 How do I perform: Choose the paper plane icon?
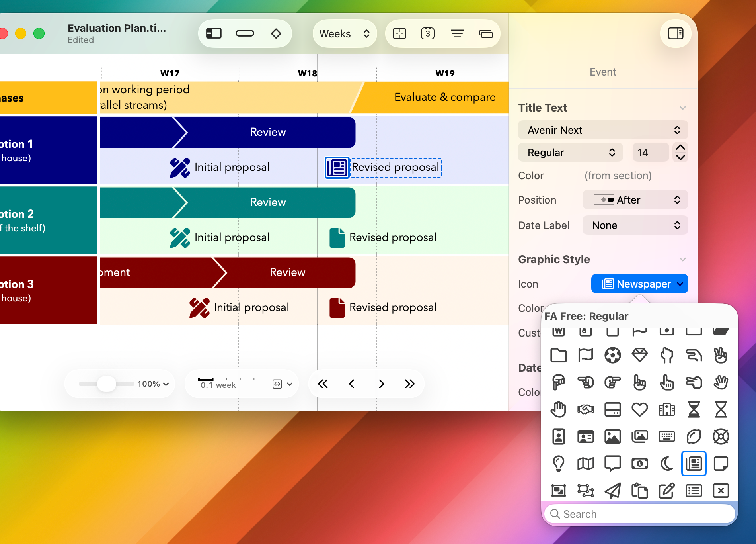613,490
